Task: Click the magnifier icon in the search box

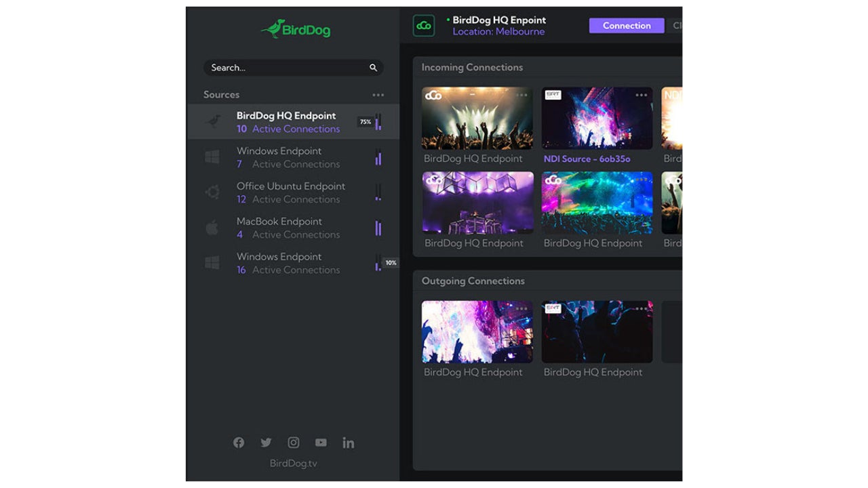Action: click(x=373, y=68)
